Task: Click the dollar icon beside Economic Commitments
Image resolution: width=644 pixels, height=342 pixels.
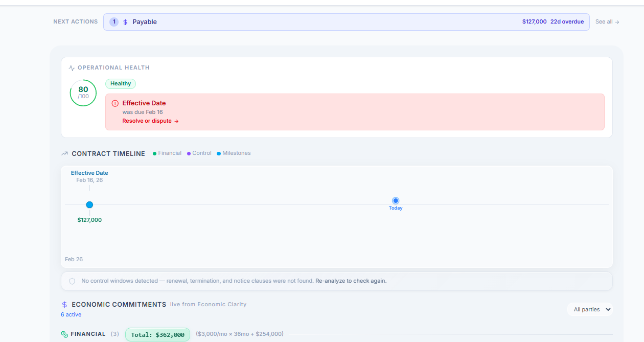Action: 64,305
